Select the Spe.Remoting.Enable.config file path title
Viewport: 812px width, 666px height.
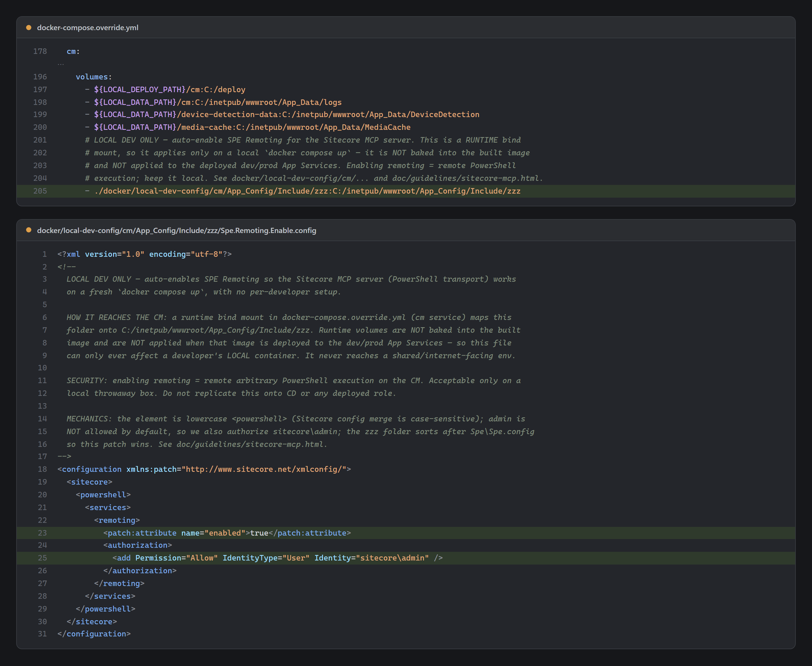pos(177,230)
